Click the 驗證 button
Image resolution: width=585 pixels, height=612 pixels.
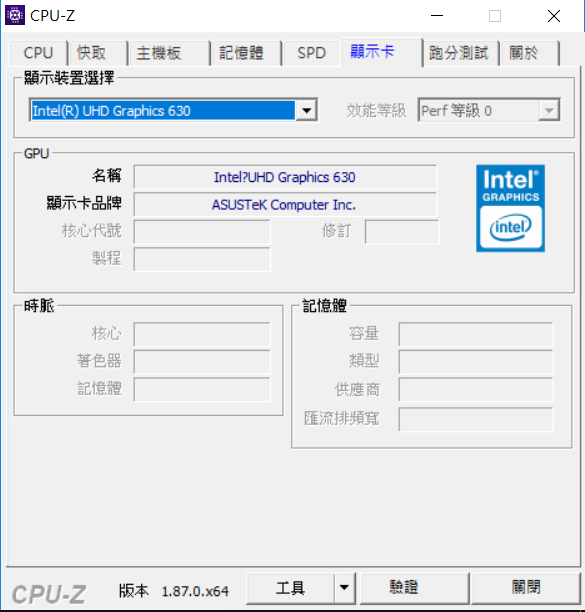pos(414,588)
